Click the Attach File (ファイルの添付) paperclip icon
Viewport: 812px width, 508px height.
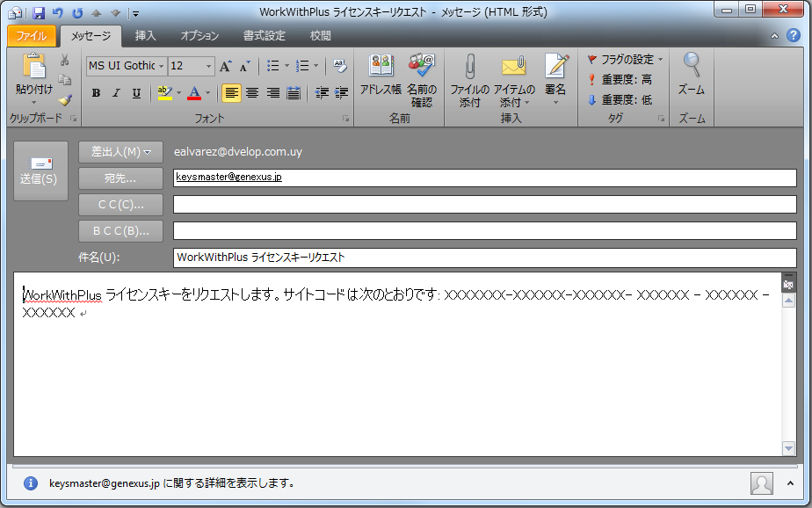click(x=469, y=68)
